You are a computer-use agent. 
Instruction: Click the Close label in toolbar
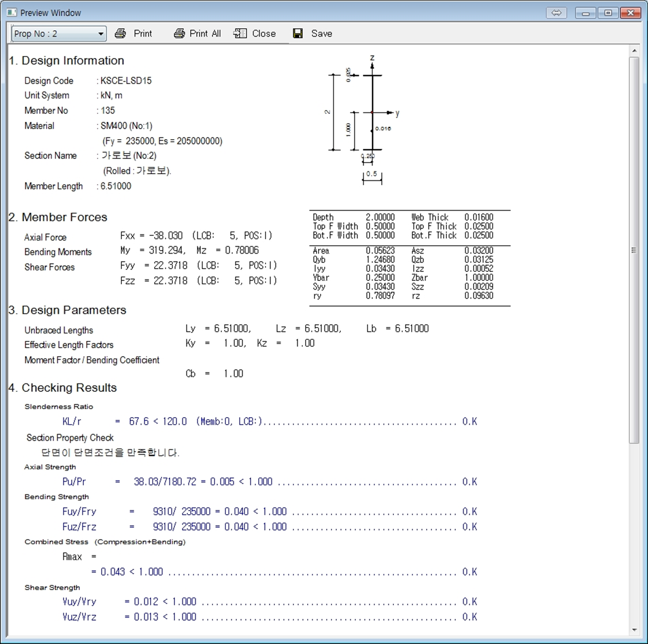coord(264,34)
